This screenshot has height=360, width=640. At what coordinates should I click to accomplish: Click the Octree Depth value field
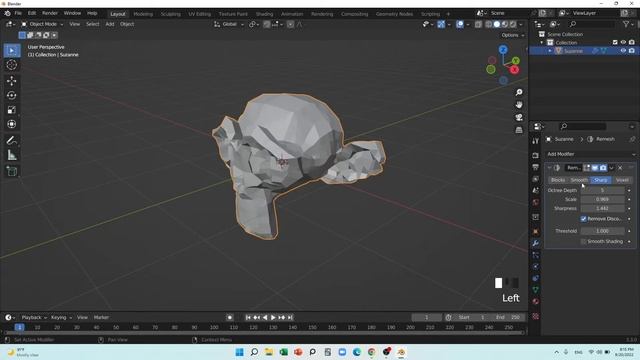pos(602,191)
